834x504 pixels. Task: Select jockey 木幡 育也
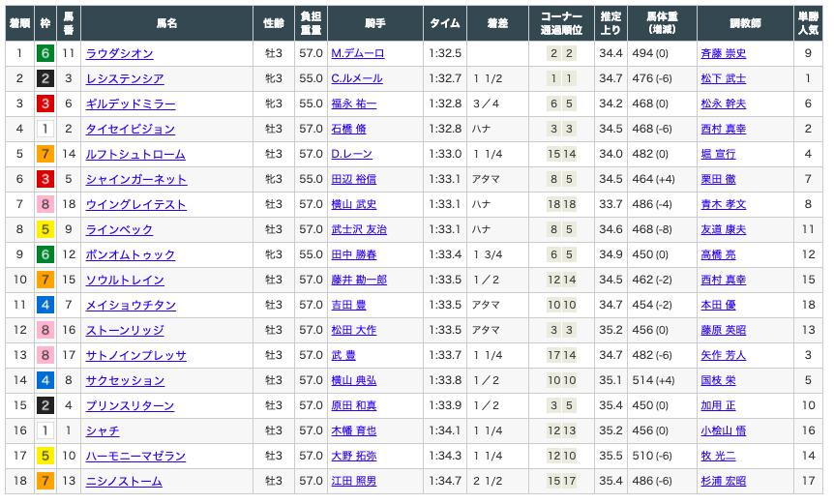[354, 431]
